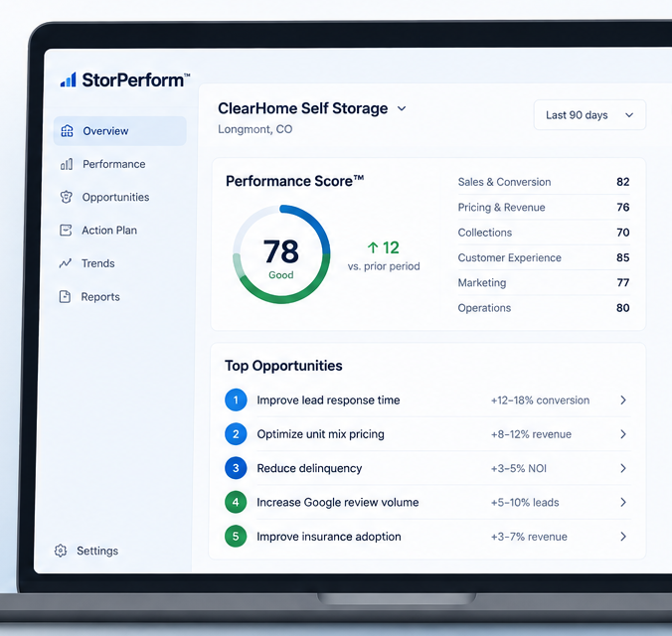Open Improve lead response time opportunity
This screenshot has height=636, width=672.
(427, 400)
